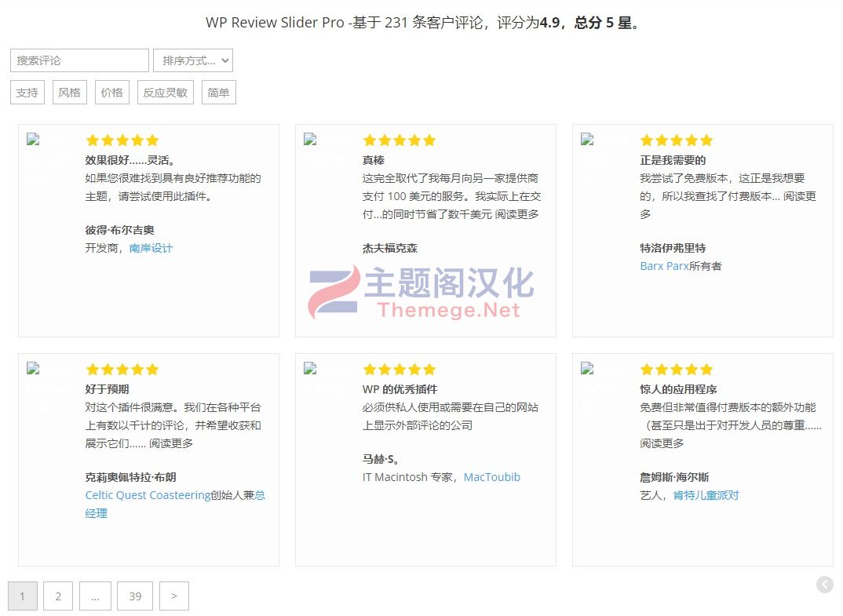The height and width of the screenshot is (616, 843).
Task: Open the Celtic Quest Coasteering link
Action: tap(148, 495)
